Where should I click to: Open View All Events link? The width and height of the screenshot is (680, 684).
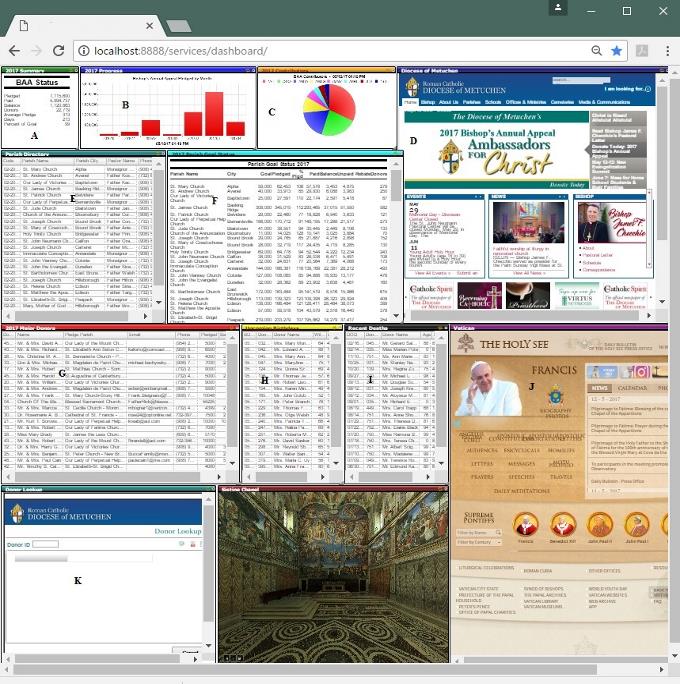[x=433, y=273]
